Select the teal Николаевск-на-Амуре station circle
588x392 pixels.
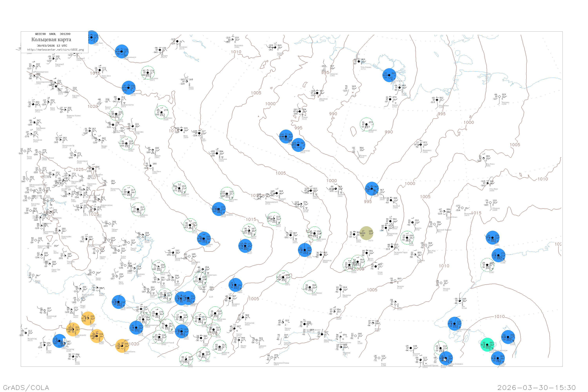487,345
